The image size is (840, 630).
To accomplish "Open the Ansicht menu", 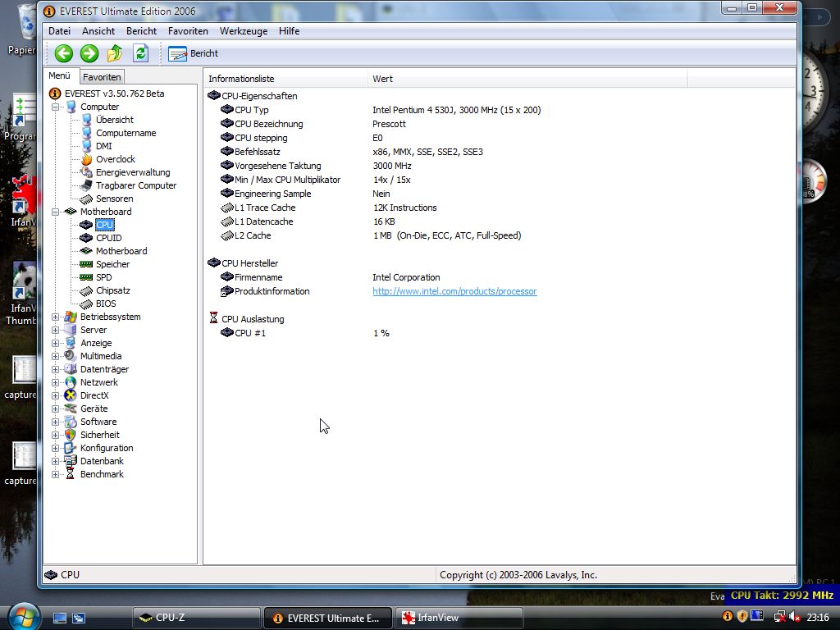I will [98, 31].
